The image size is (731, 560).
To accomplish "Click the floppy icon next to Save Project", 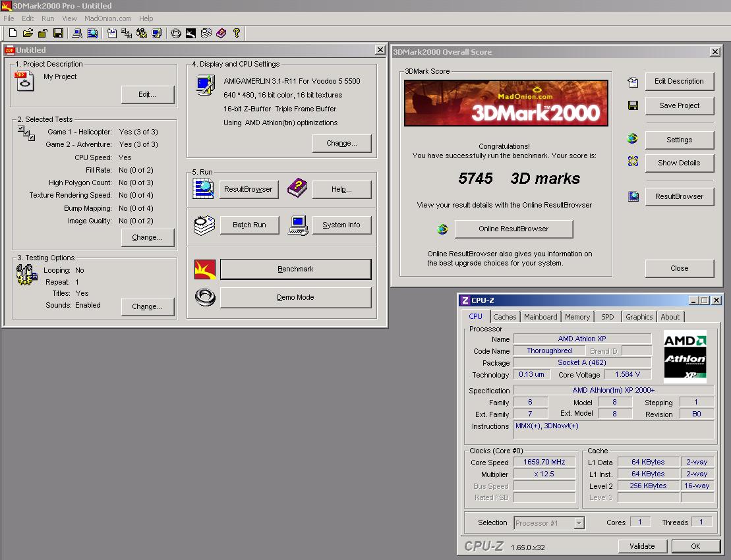I will [x=633, y=106].
